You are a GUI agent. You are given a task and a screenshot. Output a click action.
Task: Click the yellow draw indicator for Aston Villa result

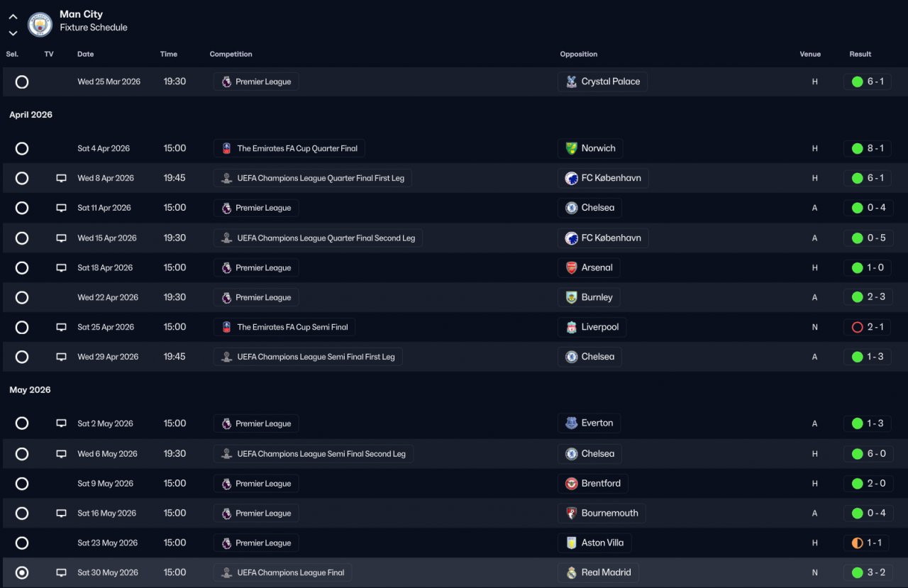(x=857, y=543)
